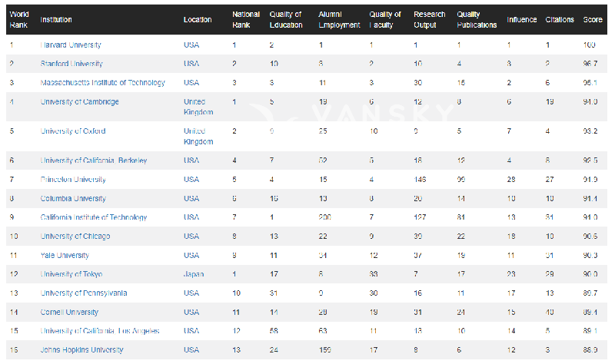The height and width of the screenshot is (364, 615).
Task: Click the National Rank column header
Action: pos(246,20)
